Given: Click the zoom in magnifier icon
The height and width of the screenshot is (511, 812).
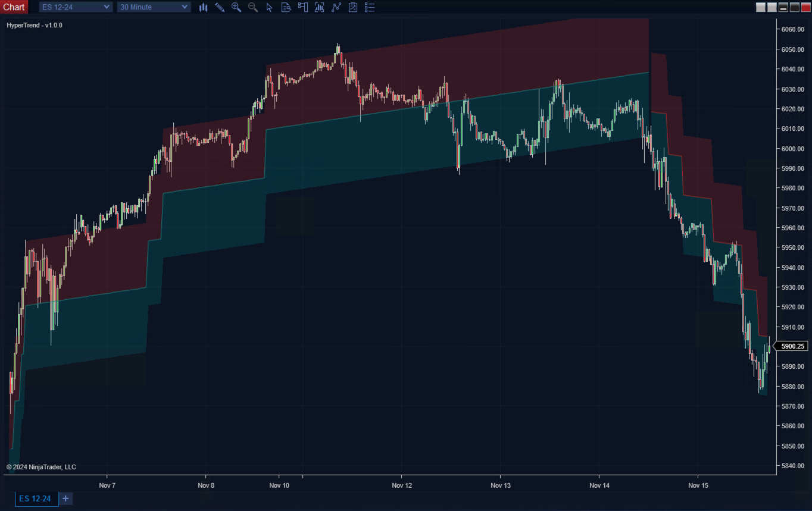Looking at the screenshot, I should click(236, 7).
